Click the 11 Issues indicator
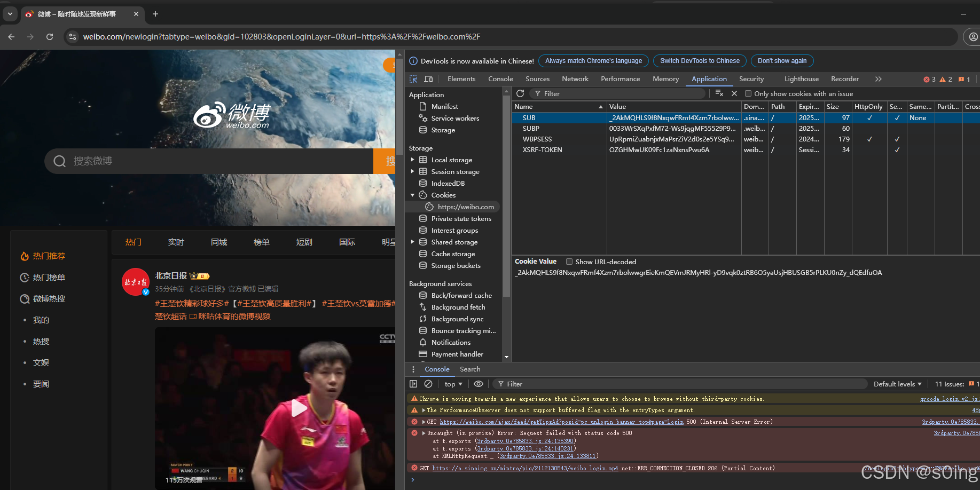The image size is (980, 490). (x=956, y=384)
